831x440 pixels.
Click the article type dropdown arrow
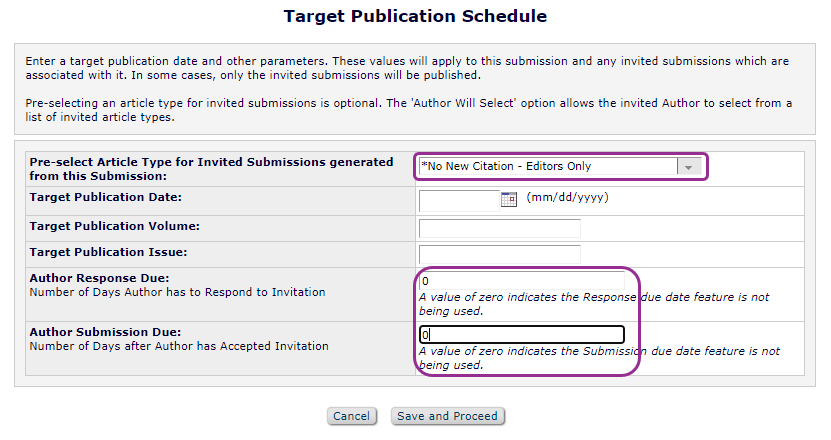coord(688,167)
